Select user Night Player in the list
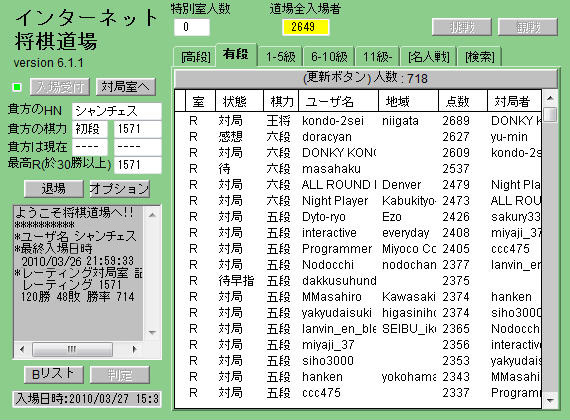570x420 pixels. (x=335, y=201)
